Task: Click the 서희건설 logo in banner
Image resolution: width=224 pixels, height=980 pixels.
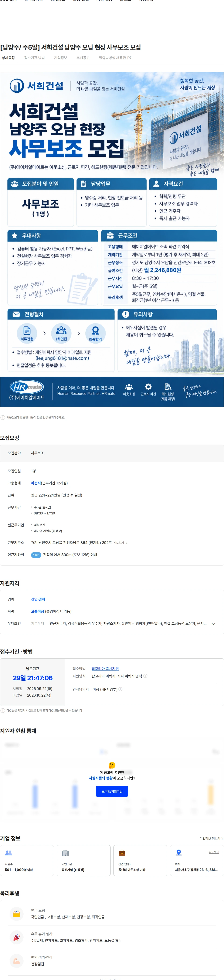Action: [37, 86]
